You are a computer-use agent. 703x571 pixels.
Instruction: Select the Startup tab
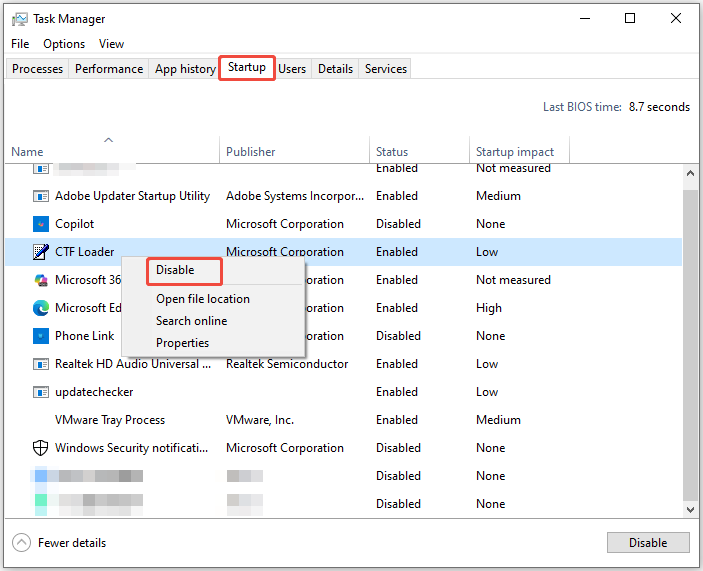247,67
